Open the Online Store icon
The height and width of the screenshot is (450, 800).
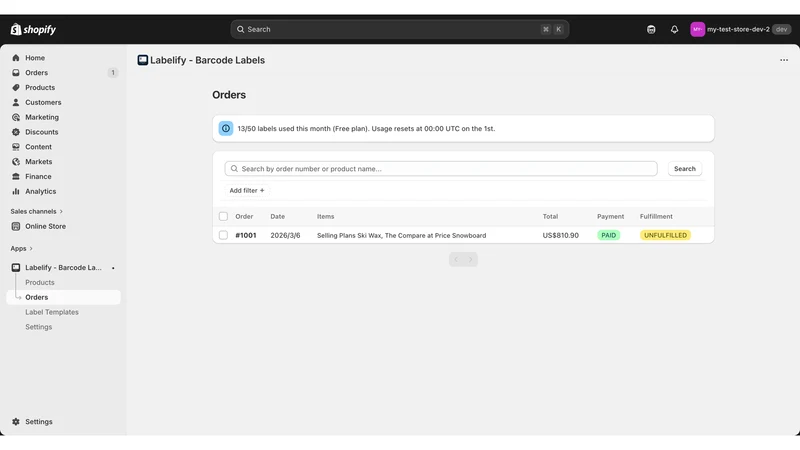[16, 227]
